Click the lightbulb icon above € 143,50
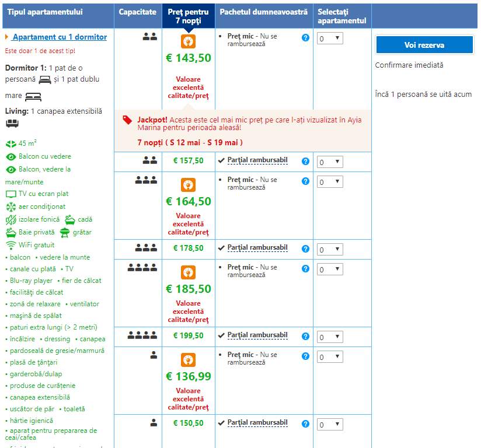This screenshot has width=481, height=448. 188,41
